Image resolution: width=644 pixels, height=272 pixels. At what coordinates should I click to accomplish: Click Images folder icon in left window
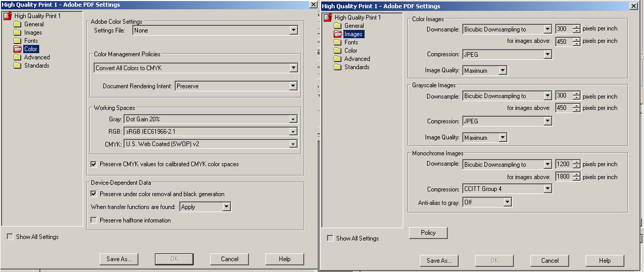17,33
